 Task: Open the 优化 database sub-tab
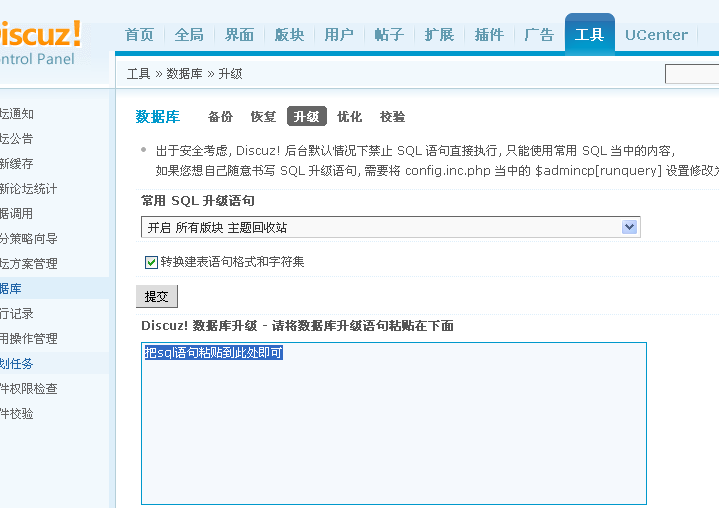[x=349, y=117]
